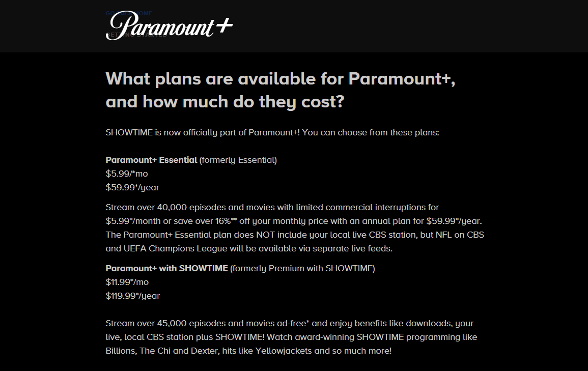Image resolution: width=588 pixels, height=371 pixels.
Task: Click the plans and cost heading
Action: [x=279, y=90]
